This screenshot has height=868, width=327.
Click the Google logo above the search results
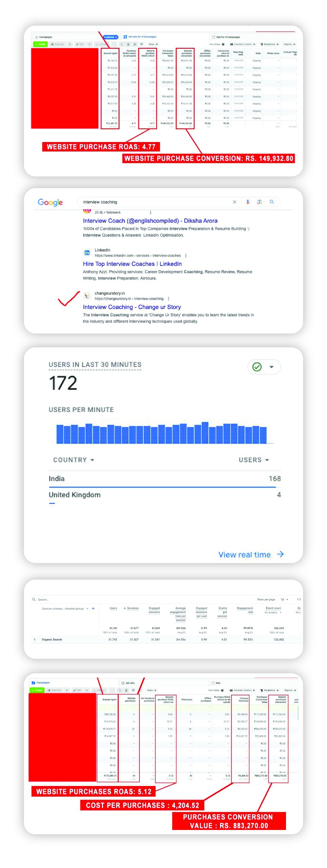(x=50, y=202)
